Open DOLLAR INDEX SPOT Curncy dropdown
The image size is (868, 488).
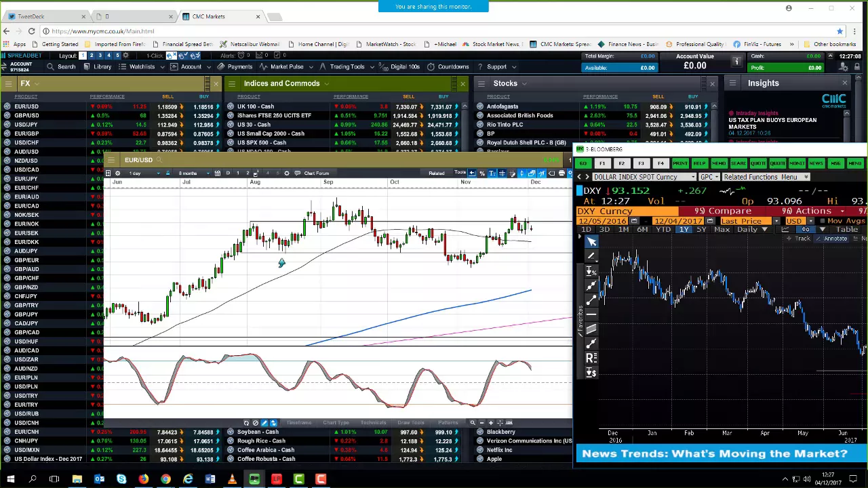coord(643,177)
